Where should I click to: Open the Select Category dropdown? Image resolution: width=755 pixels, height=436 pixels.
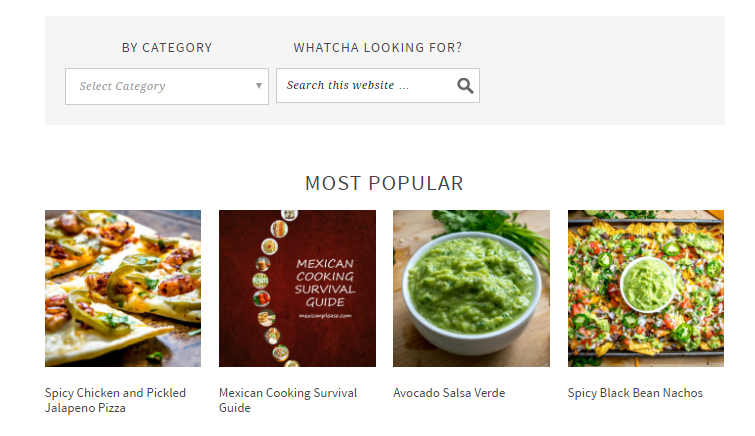[160, 86]
